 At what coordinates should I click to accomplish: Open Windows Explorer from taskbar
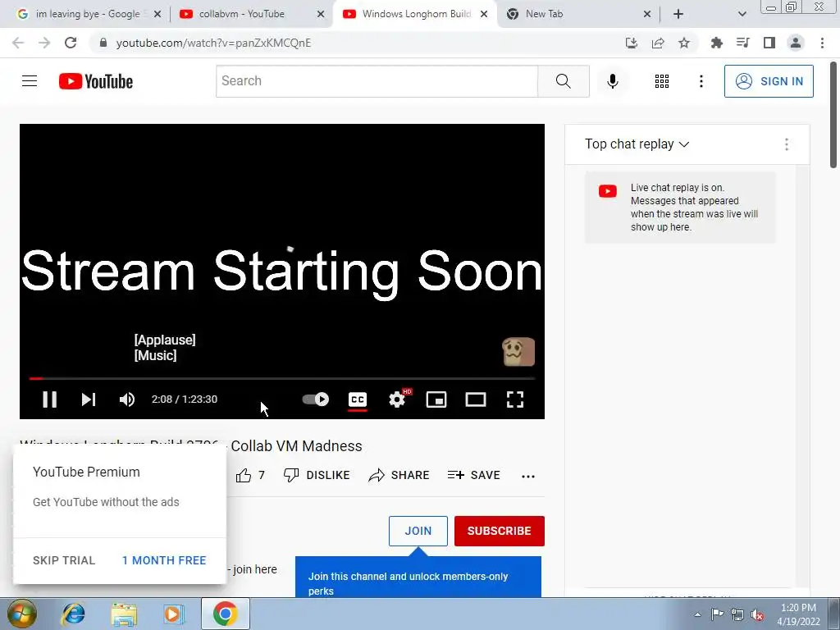(x=124, y=614)
